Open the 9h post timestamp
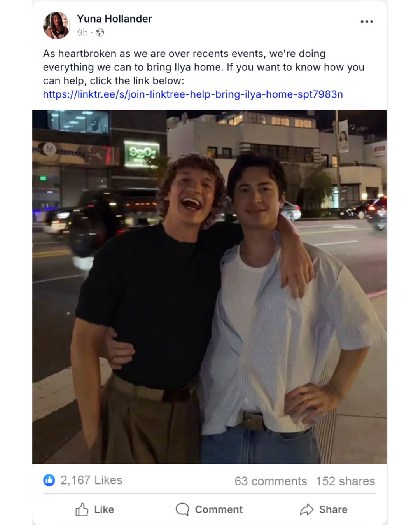 click(x=82, y=33)
